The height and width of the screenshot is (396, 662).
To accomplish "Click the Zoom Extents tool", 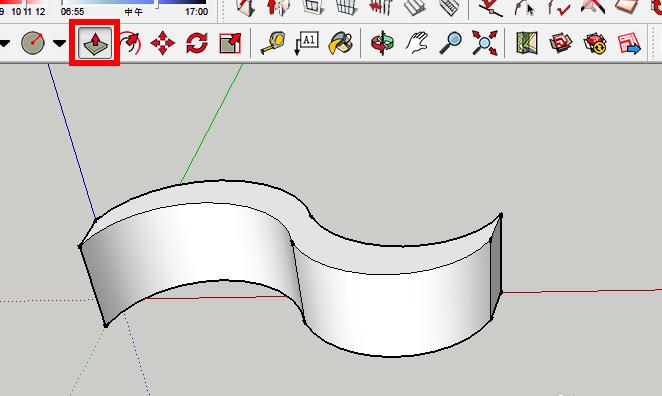I will 484,43.
